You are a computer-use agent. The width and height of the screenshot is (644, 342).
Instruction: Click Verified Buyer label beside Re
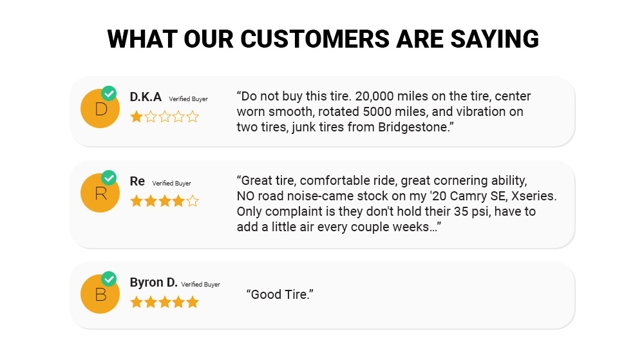click(x=172, y=184)
